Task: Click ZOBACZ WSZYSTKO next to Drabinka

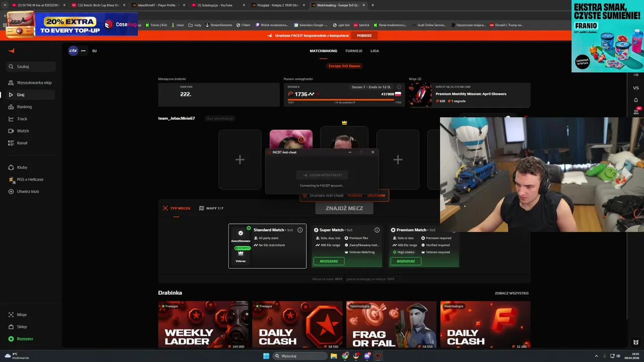Action: [512, 293]
